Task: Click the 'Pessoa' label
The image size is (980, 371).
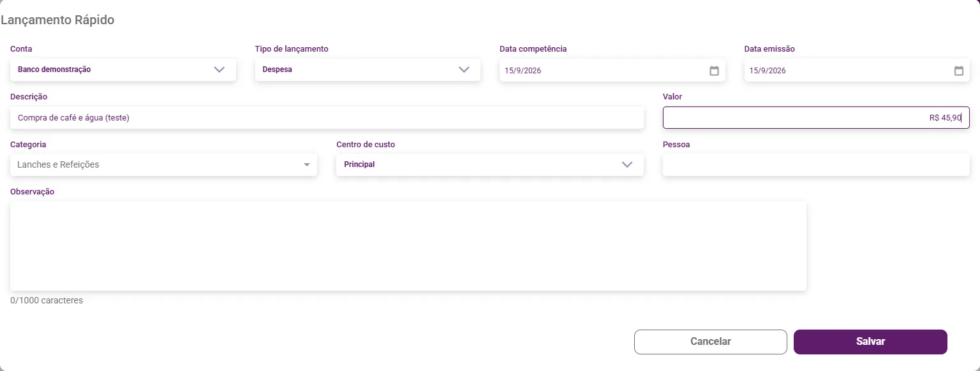Action: (x=676, y=145)
